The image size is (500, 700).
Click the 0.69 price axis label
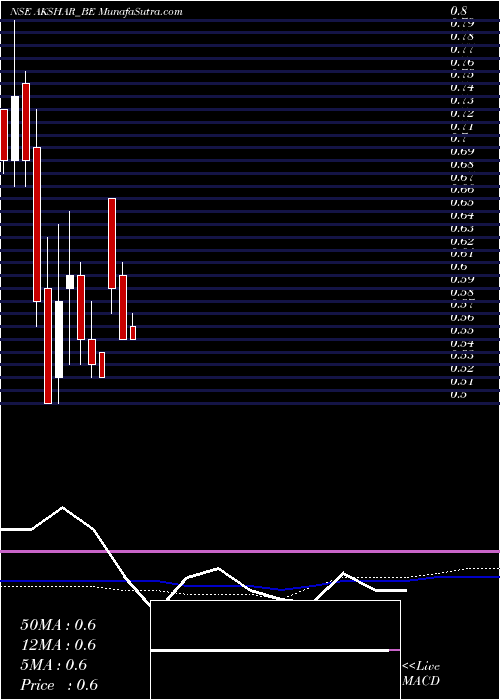pos(462,151)
